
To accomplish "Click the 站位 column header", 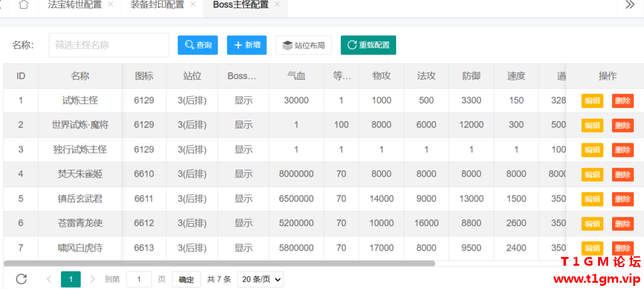I will pos(192,76).
